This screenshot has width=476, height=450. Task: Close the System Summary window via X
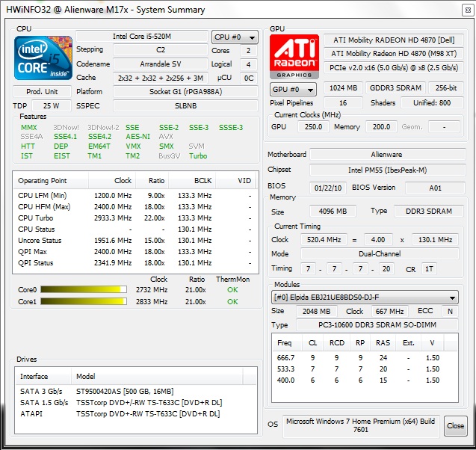468,10
